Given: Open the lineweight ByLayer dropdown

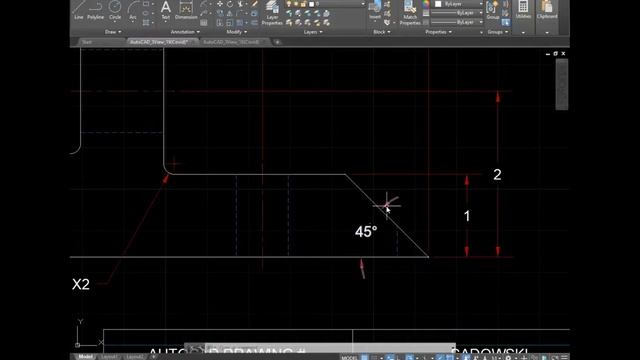Looking at the screenshot, I should coord(457,13).
